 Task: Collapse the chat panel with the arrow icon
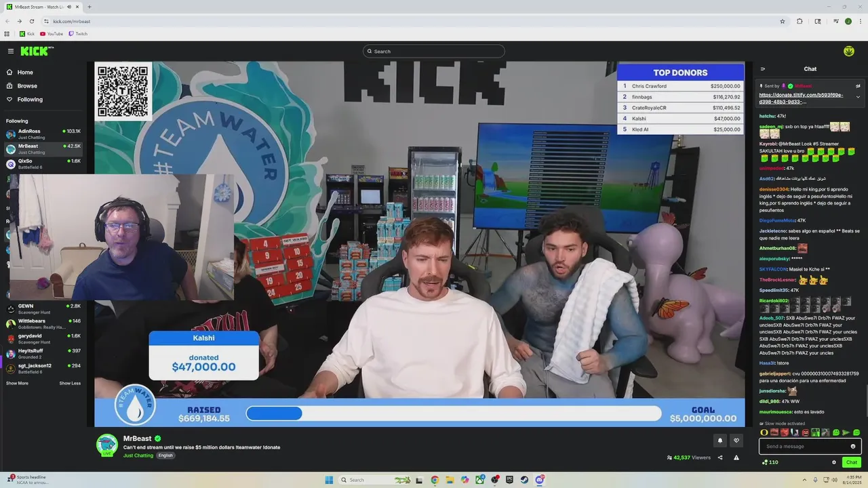click(763, 68)
